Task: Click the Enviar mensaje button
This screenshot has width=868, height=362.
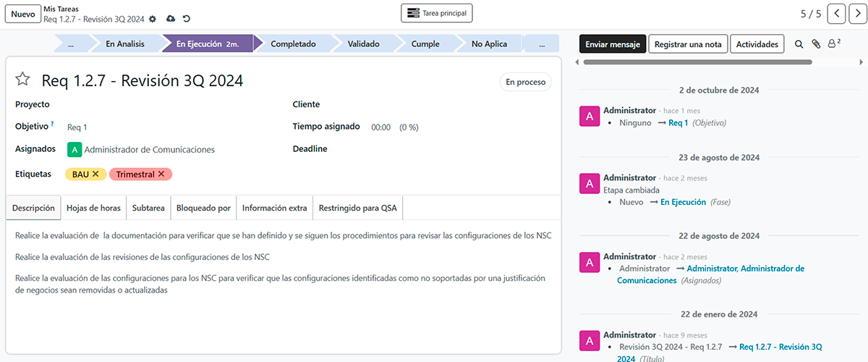Action: point(612,44)
